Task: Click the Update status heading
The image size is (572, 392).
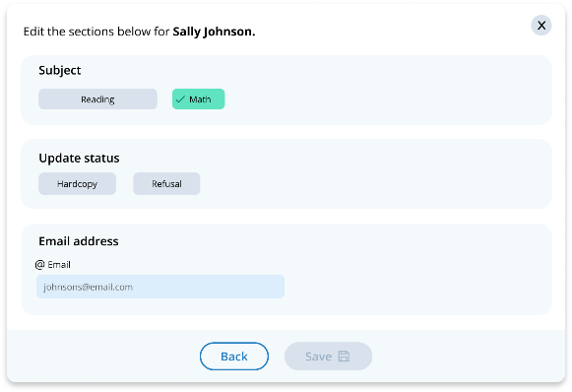Action: (x=79, y=158)
